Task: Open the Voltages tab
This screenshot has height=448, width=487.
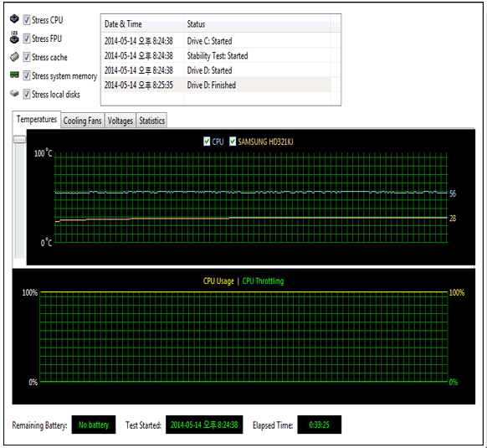Action: (120, 121)
